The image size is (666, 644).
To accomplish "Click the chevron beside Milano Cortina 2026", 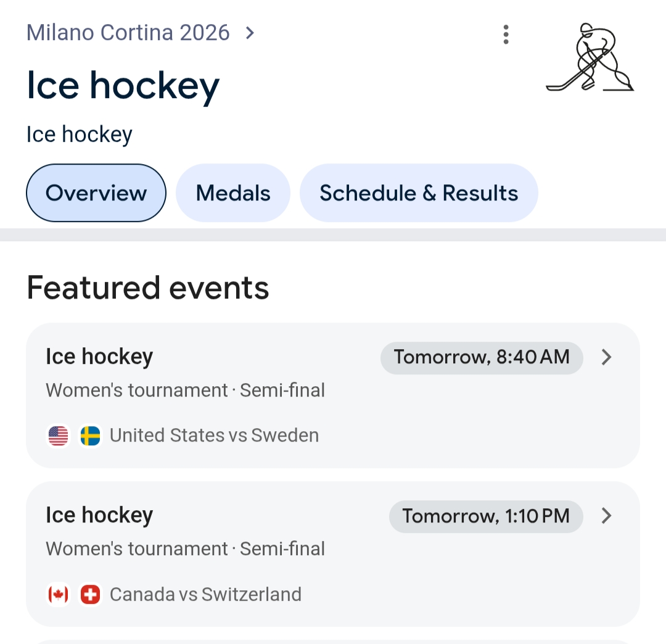I will (x=250, y=33).
